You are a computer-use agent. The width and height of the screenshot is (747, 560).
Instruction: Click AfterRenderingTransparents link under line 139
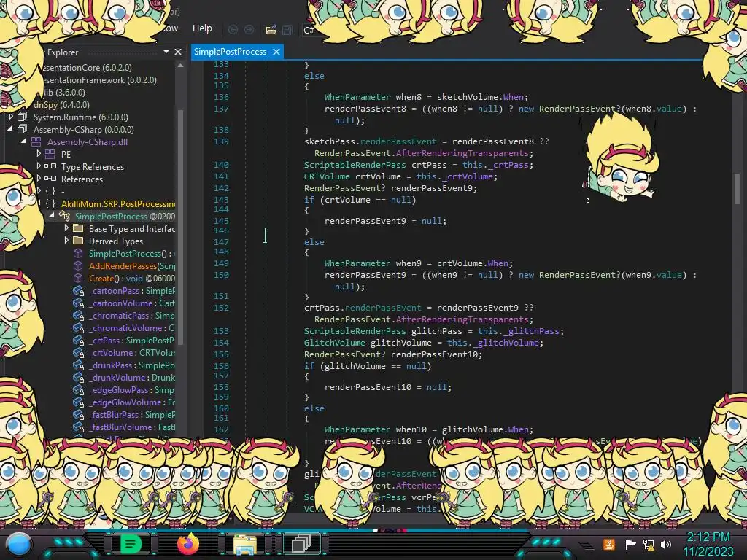pyautogui.click(x=462, y=153)
